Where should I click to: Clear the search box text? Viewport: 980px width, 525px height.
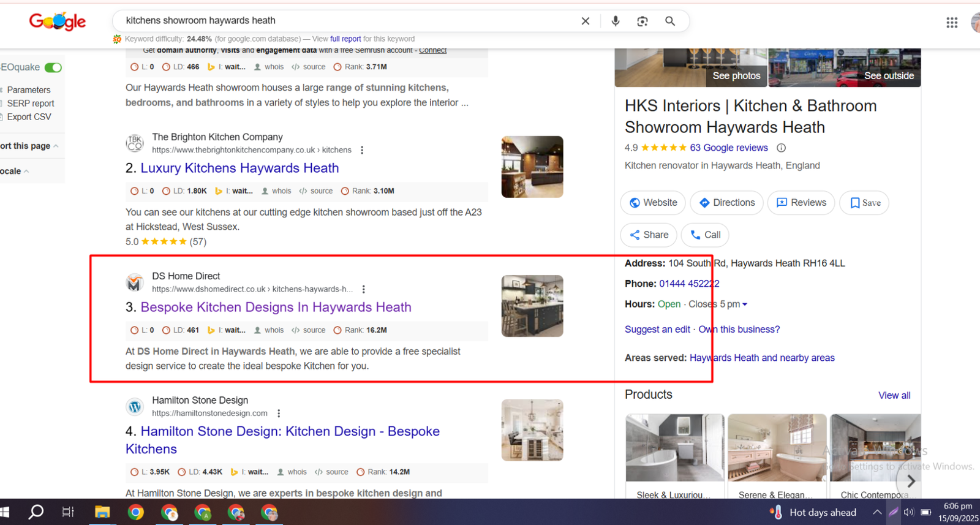pyautogui.click(x=586, y=21)
